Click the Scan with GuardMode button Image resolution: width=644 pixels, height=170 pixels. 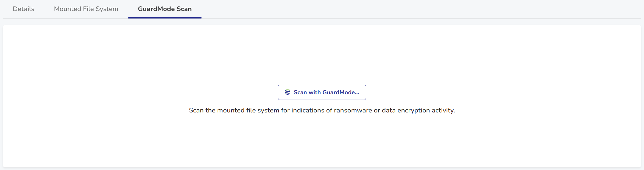point(322,92)
